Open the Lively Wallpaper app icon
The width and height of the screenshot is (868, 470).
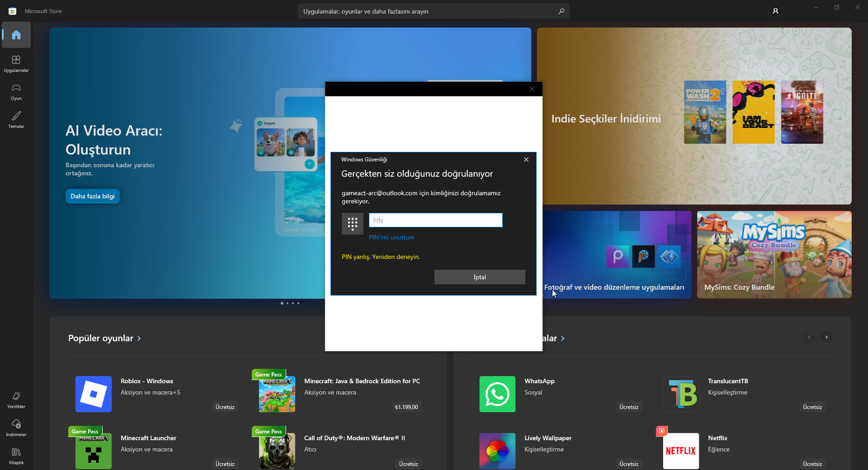[x=497, y=451]
